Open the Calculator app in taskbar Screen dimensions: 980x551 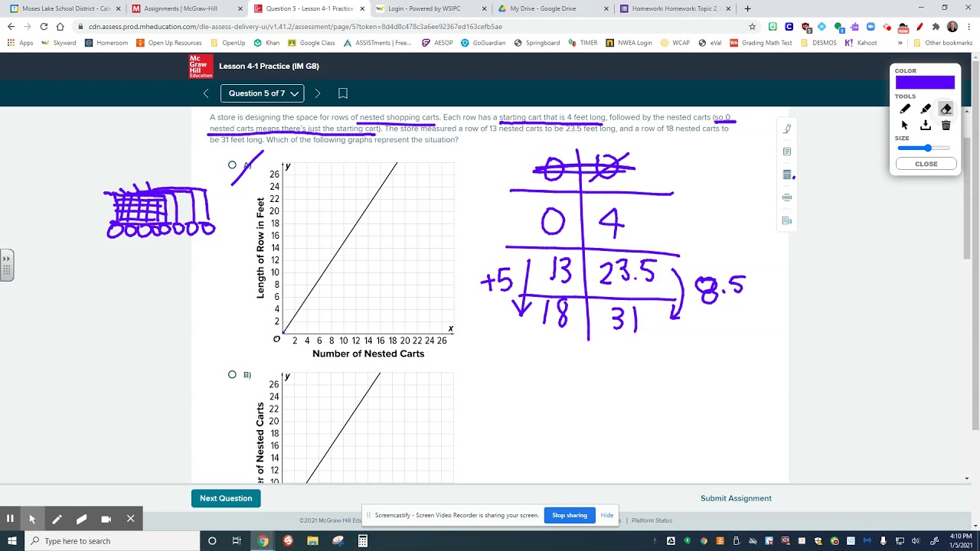pos(363,541)
